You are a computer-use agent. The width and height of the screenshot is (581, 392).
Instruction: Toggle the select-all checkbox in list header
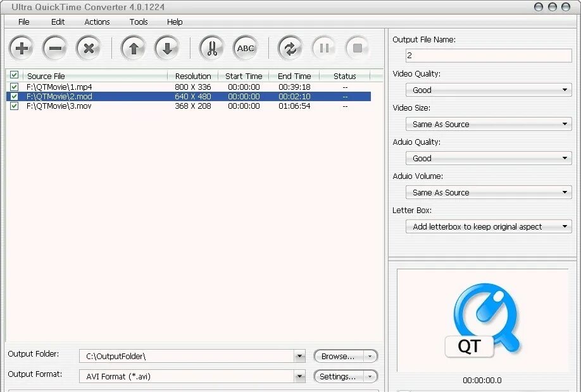[x=14, y=75]
